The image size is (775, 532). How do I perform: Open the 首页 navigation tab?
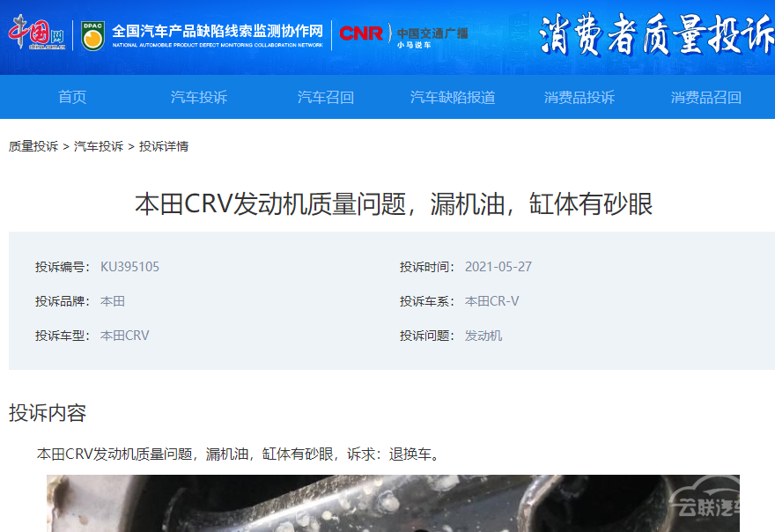click(x=72, y=97)
